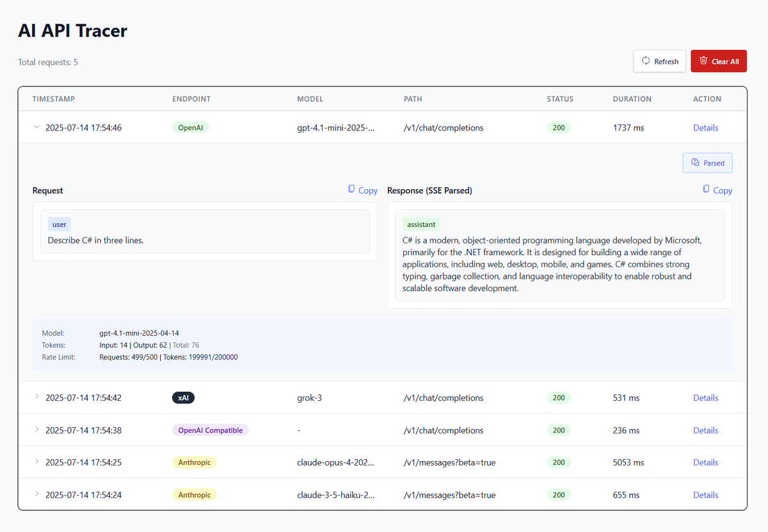Screen dimensions: 768x532
Task: Click the circular arrows icon in Refresh
Action: pyautogui.click(x=646, y=61)
